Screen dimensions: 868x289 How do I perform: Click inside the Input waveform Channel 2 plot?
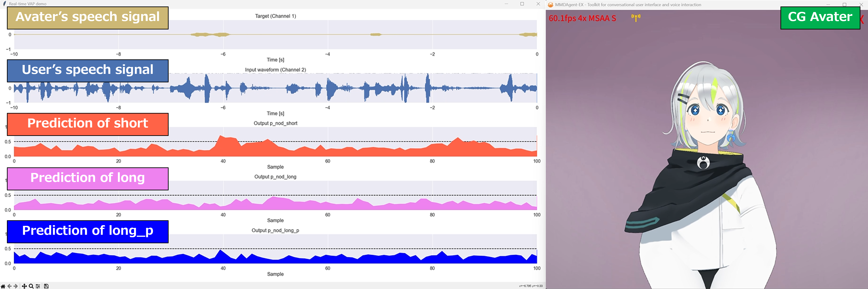coord(354,88)
